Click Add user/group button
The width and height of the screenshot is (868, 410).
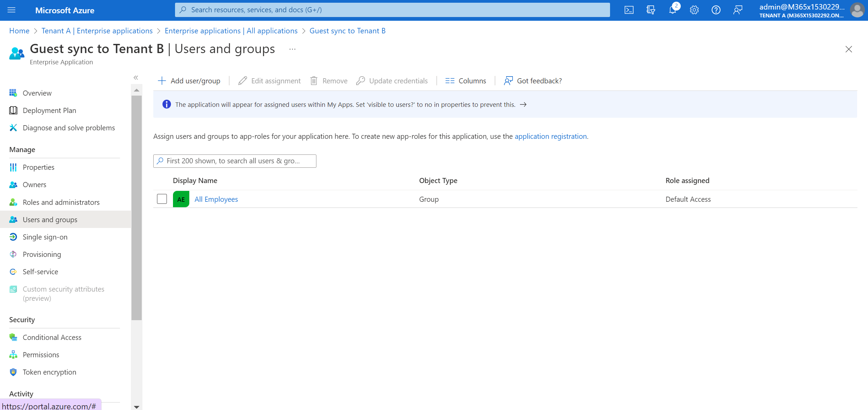[189, 81]
